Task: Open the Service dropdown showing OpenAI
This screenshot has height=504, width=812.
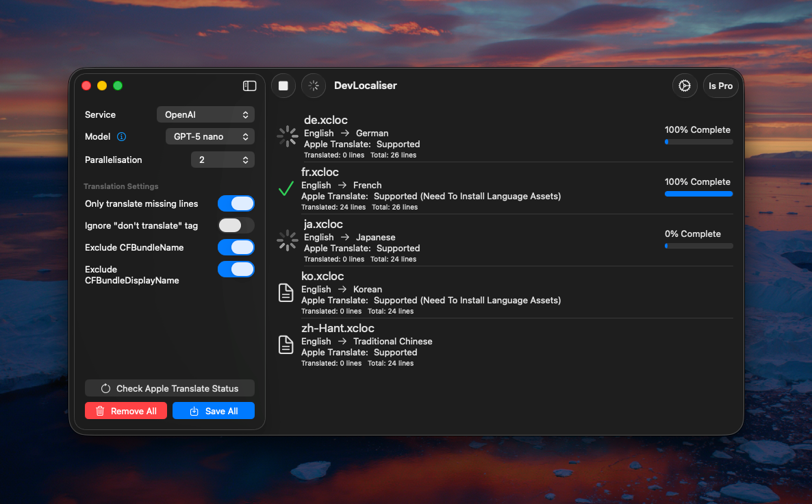Action: tap(205, 114)
